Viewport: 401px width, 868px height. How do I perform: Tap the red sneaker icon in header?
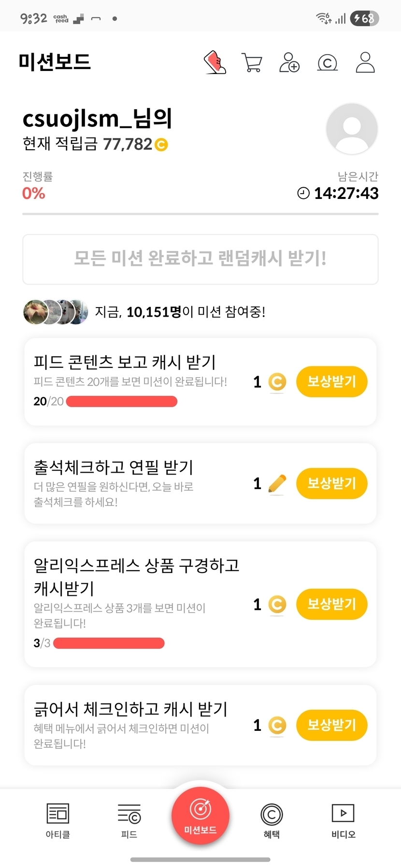[215, 62]
